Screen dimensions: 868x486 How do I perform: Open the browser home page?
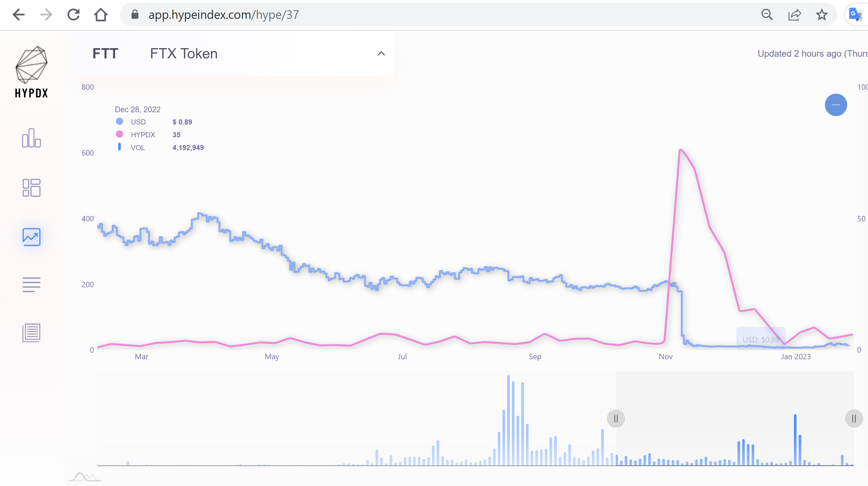(x=101, y=15)
